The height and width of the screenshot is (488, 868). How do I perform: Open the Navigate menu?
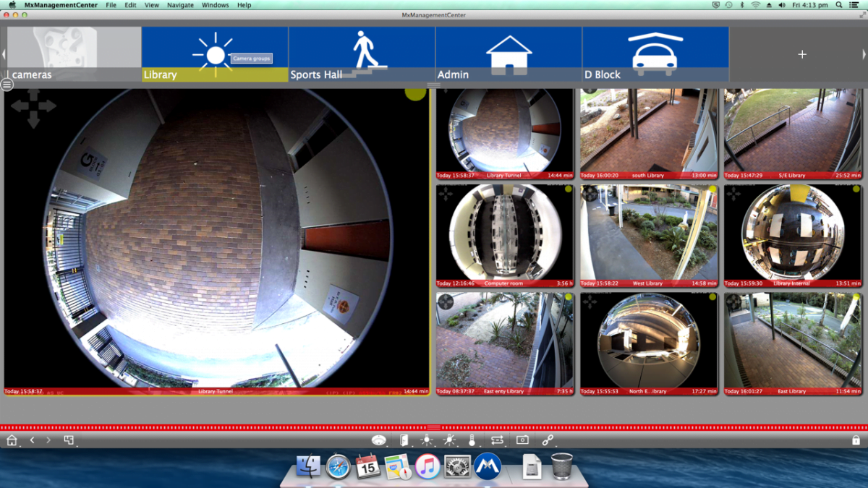(180, 5)
